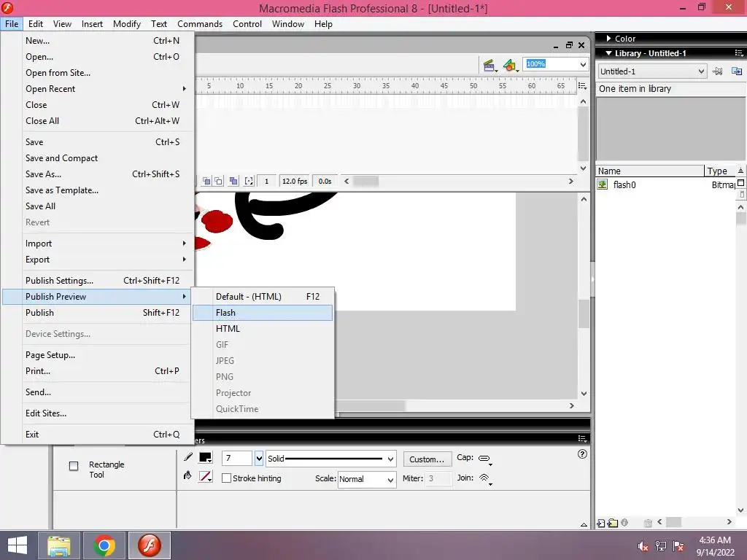
Task: Click the Edit Scene clapperboard icon
Action: point(489,66)
